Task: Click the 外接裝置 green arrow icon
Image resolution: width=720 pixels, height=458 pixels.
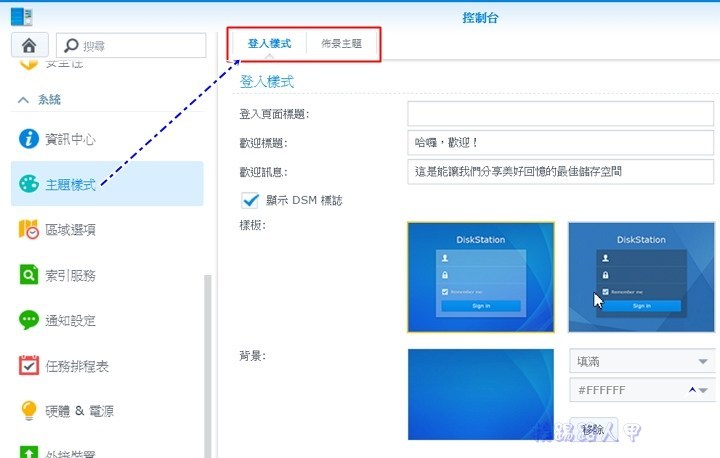Action: tap(28, 452)
